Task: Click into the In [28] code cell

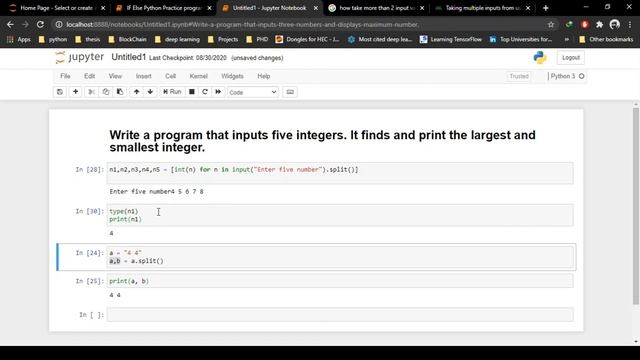Action: (340, 173)
